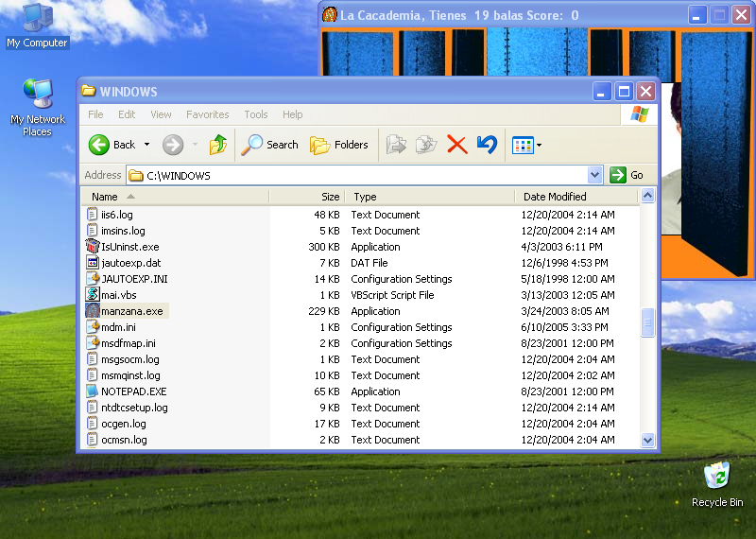Click the Go button
This screenshot has height=539, width=756.
pos(627,175)
